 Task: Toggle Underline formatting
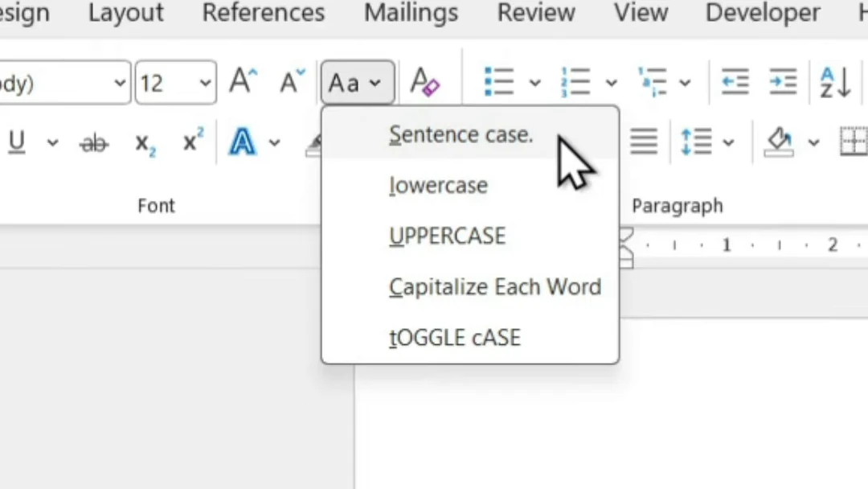[17, 143]
